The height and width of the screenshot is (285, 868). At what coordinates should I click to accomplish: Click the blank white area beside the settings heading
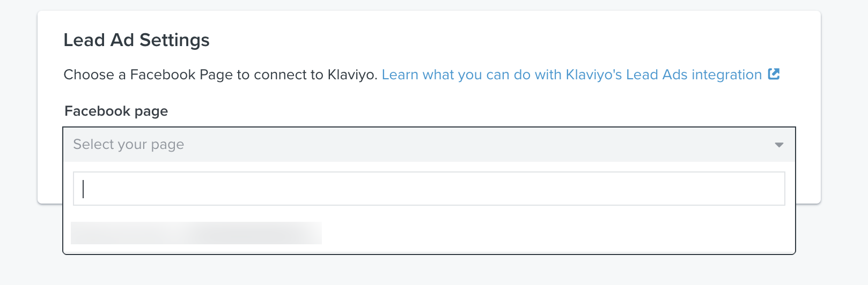coord(510,40)
